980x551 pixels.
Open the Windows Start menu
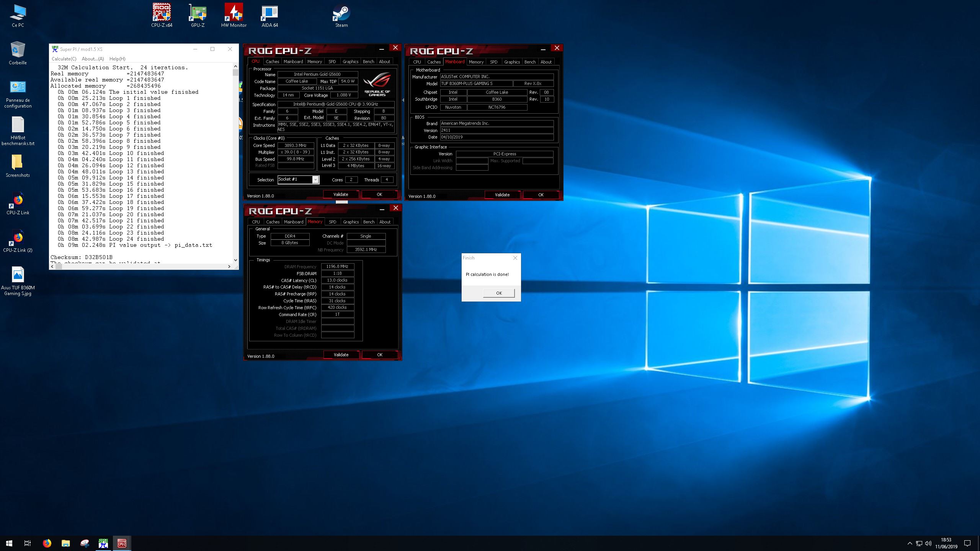point(9,543)
